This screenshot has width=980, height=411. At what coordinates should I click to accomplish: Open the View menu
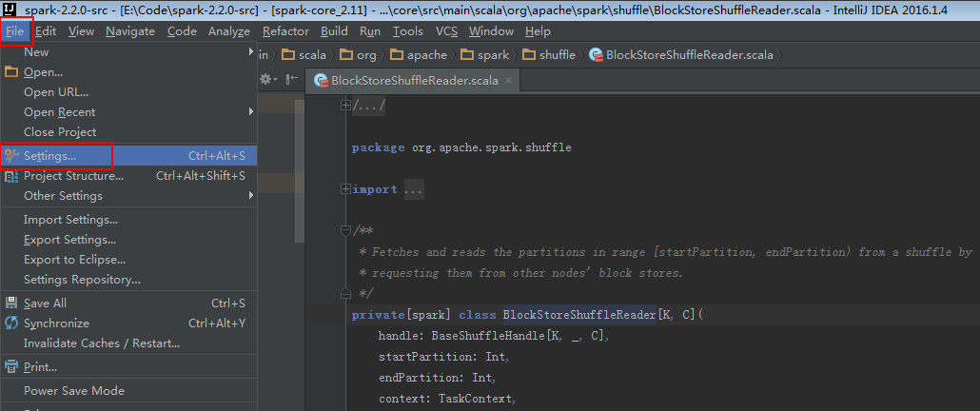81,31
